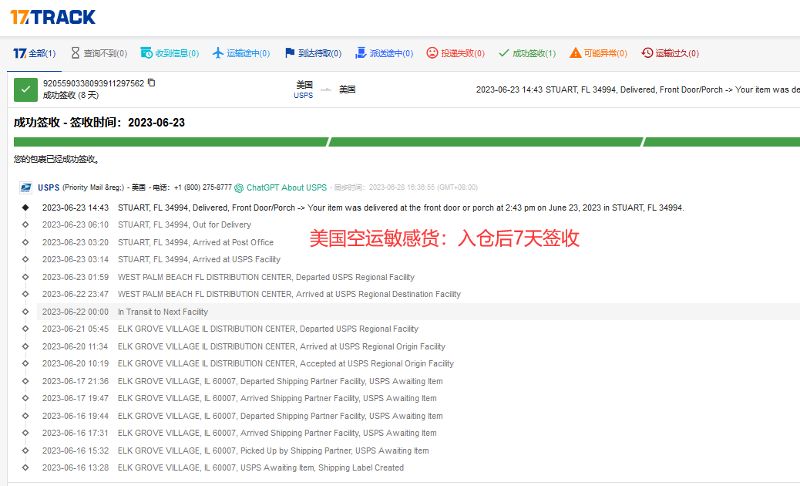Click the diamond marker beside Shipping Label Created
The width and height of the screenshot is (800, 486).
pos(26,468)
